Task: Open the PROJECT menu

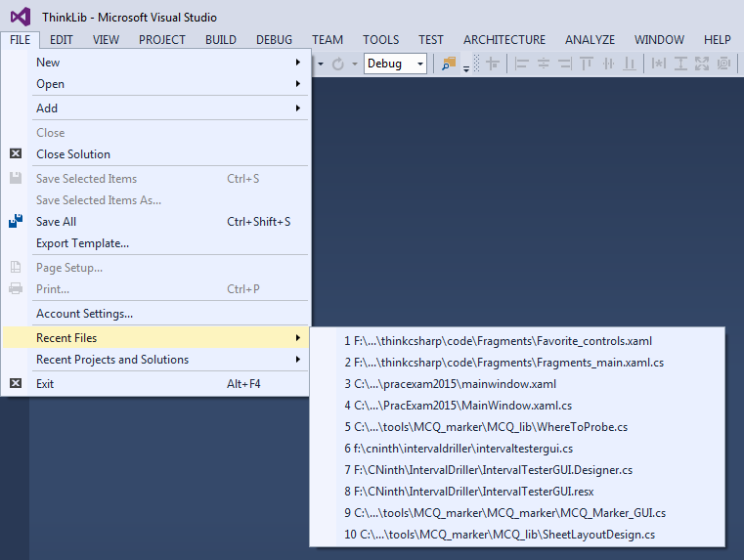Action: coord(161,40)
